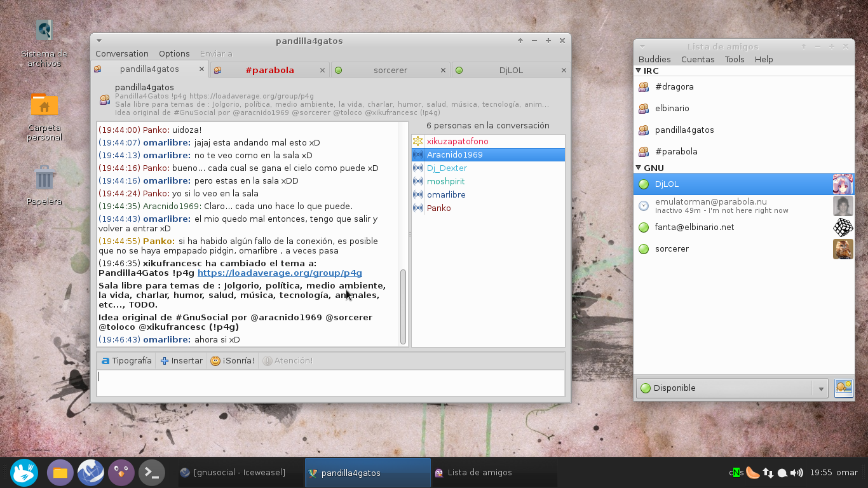The image size is (868, 488).
Task: Collapse the GNU group in buddy list
Action: coord(639,168)
